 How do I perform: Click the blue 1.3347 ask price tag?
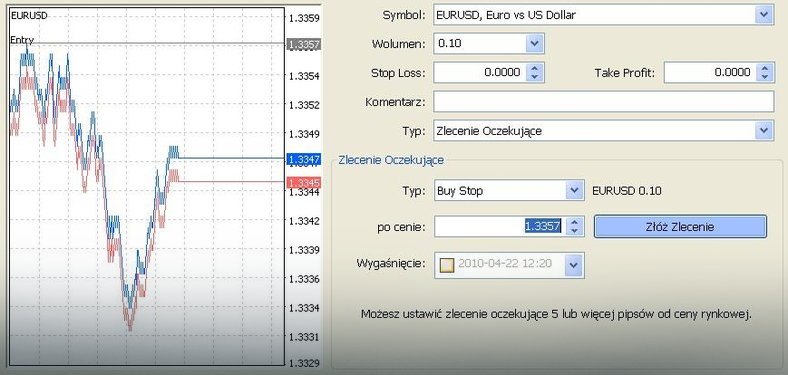tap(304, 159)
